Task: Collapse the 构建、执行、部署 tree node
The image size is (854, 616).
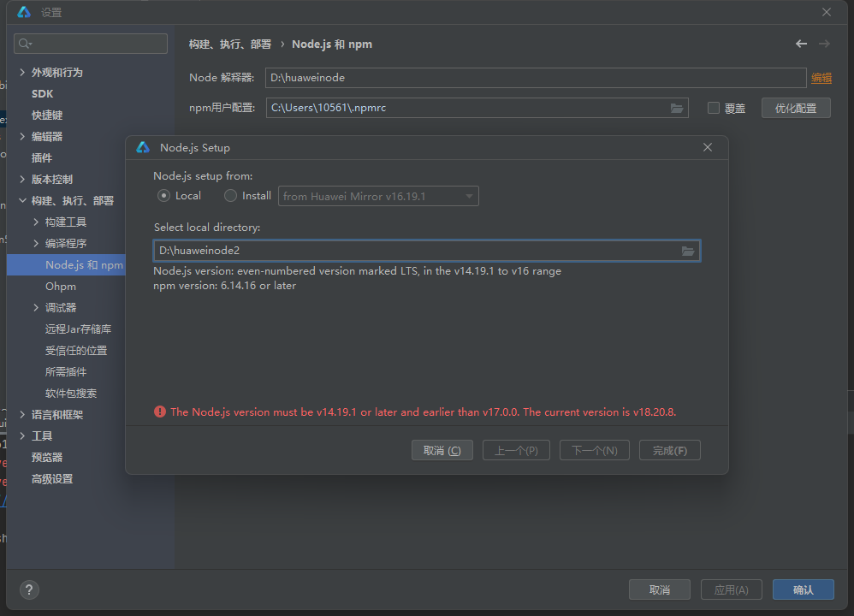Action: [x=22, y=201]
